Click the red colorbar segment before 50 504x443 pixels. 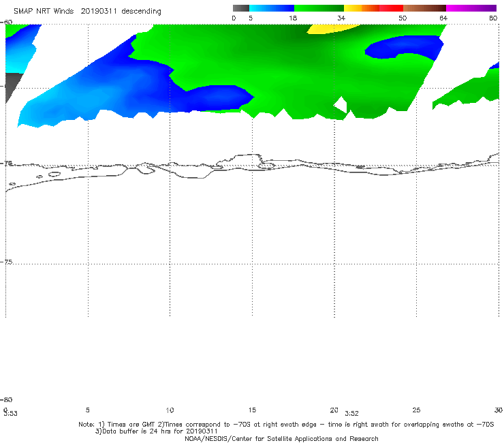[391, 8]
